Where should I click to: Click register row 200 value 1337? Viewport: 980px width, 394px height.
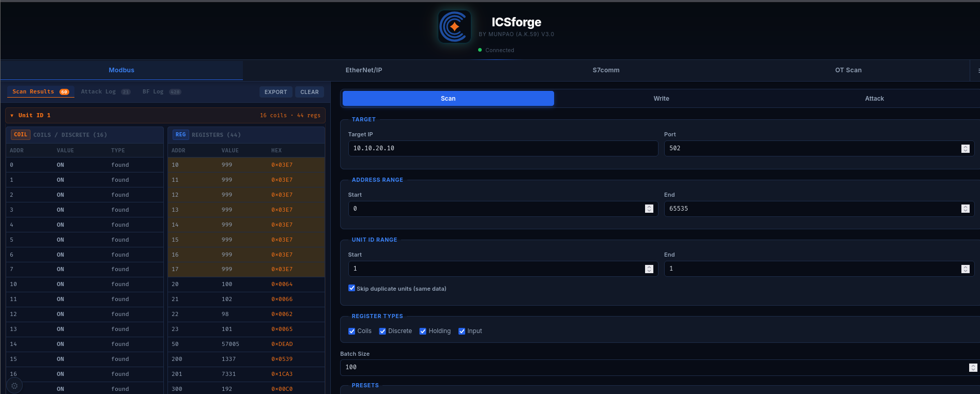tap(228, 359)
